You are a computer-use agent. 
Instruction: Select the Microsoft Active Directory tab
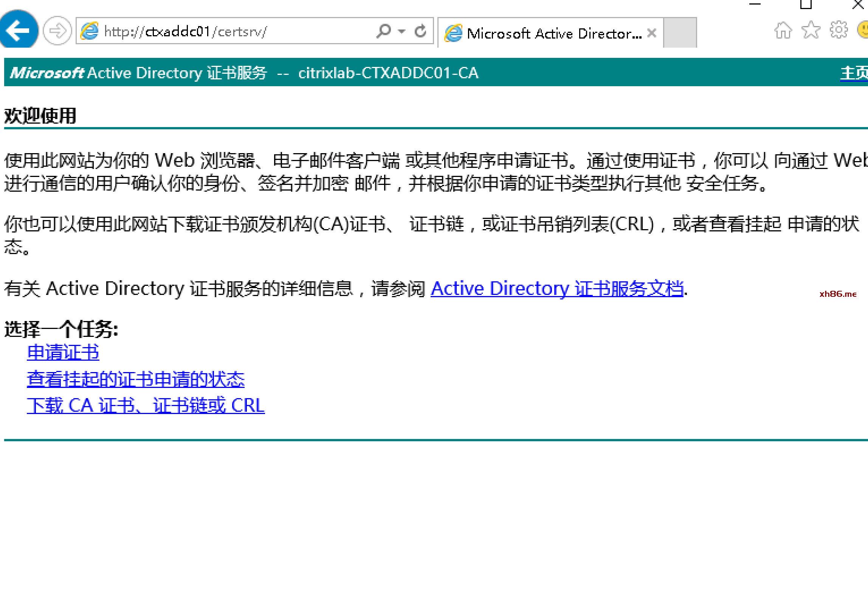(x=548, y=33)
